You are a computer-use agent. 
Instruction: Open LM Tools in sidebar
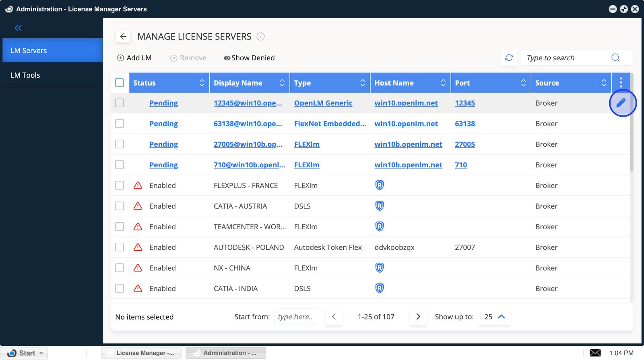click(x=25, y=75)
